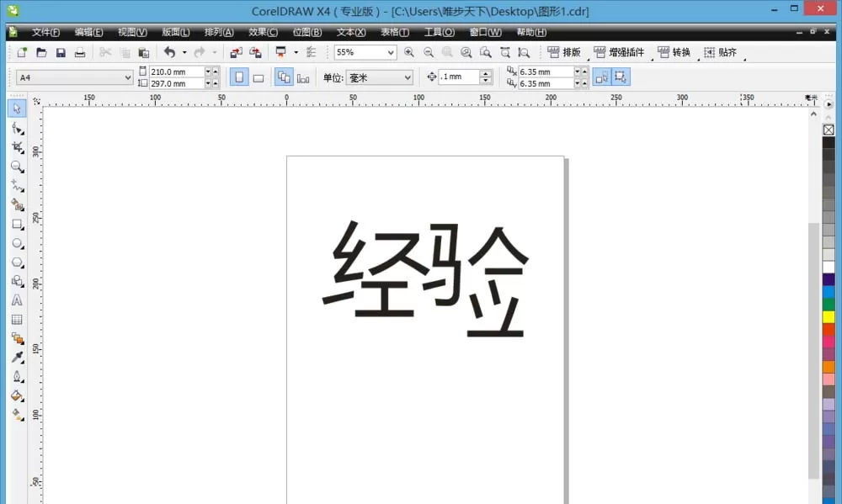Select the Eyedropper tool
Image resolution: width=842 pixels, height=504 pixels.
(x=17, y=358)
